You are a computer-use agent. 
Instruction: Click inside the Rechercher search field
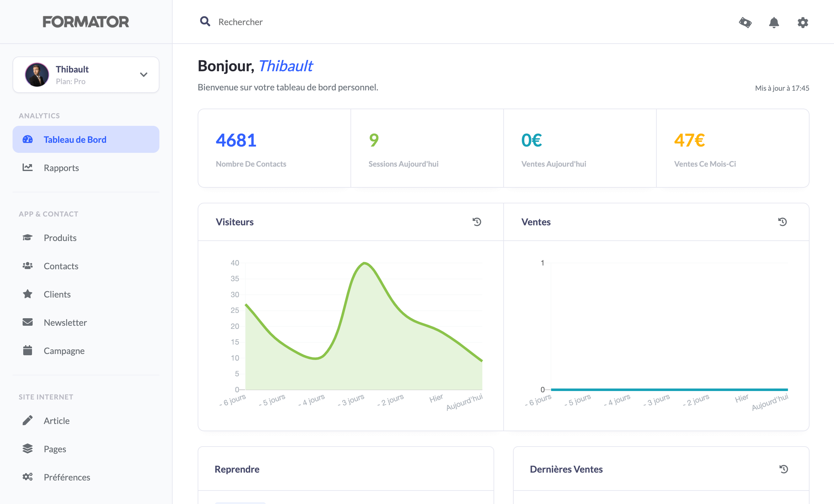pos(241,22)
